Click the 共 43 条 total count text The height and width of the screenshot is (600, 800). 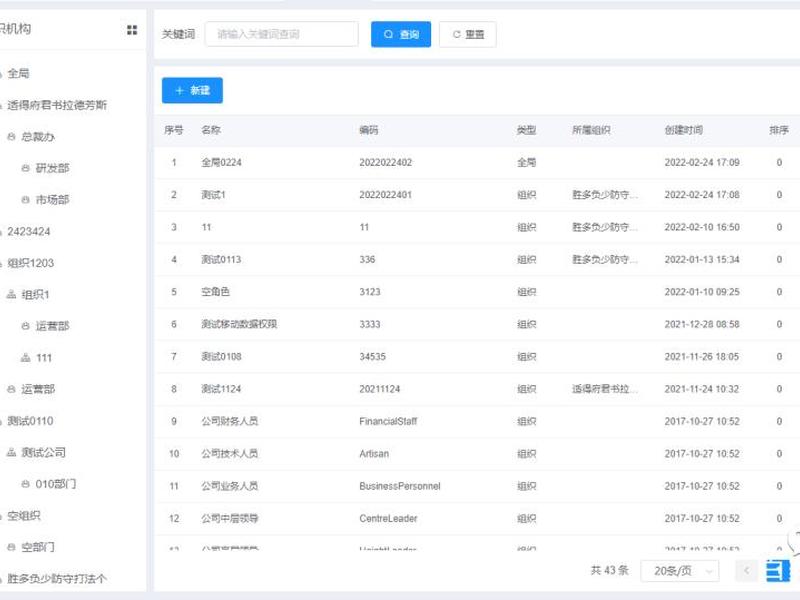(610, 570)
